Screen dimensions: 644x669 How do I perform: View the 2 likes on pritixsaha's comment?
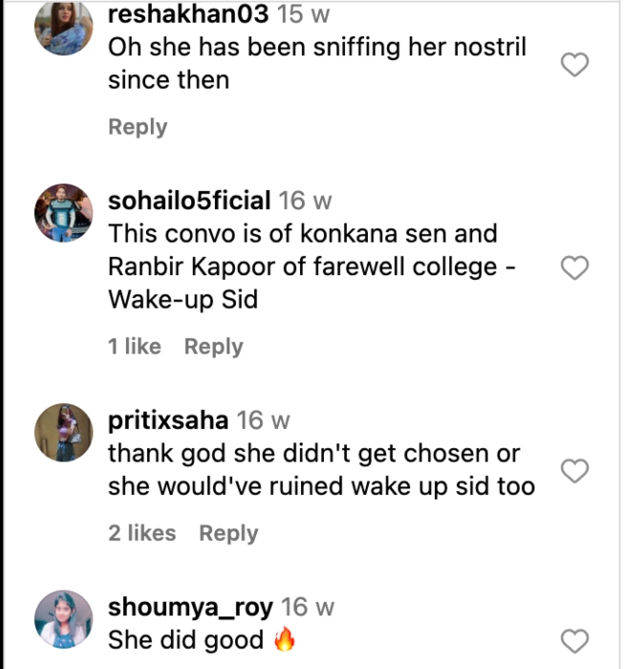pos(142,533)
